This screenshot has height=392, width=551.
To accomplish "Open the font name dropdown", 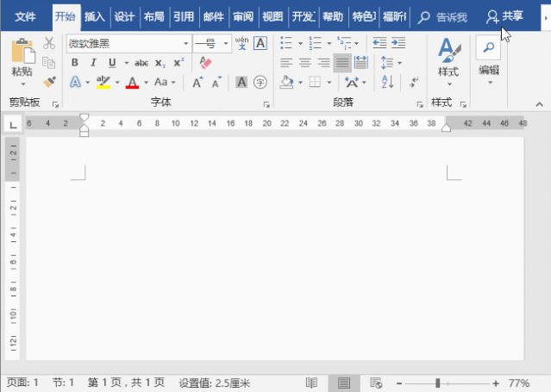I will pos(186,44).
